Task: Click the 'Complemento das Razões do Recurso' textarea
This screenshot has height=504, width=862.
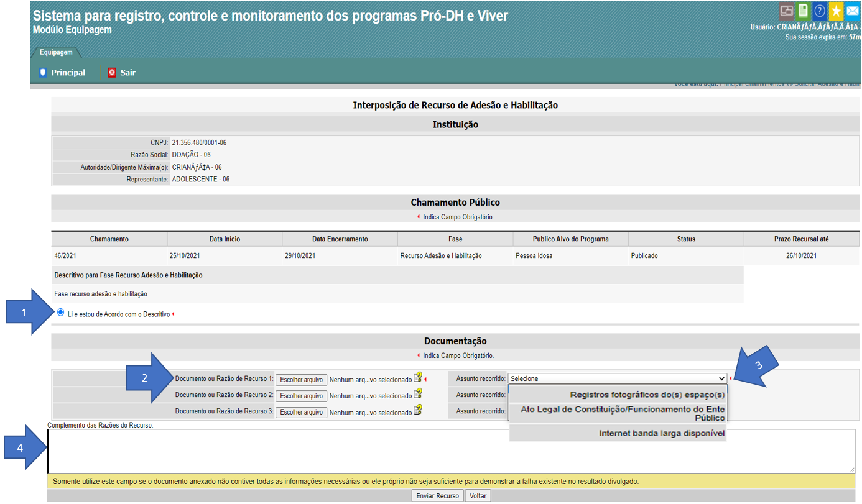Action: point(451,451)
